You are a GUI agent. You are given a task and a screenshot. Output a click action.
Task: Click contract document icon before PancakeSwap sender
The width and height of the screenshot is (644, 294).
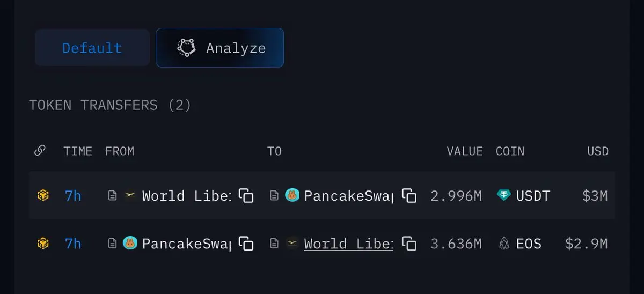(113, 244)
